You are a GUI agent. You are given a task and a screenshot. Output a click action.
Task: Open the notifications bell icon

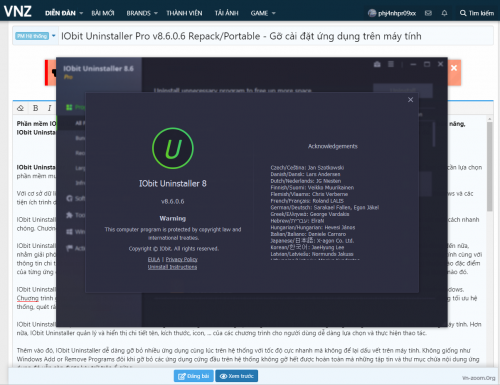[x=444, y=13]
